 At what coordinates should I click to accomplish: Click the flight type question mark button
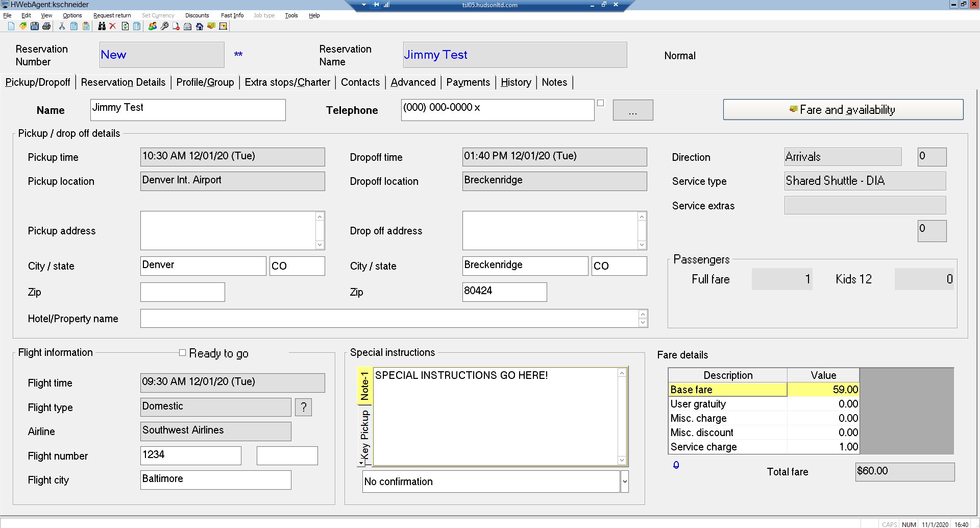click(303, 407)
